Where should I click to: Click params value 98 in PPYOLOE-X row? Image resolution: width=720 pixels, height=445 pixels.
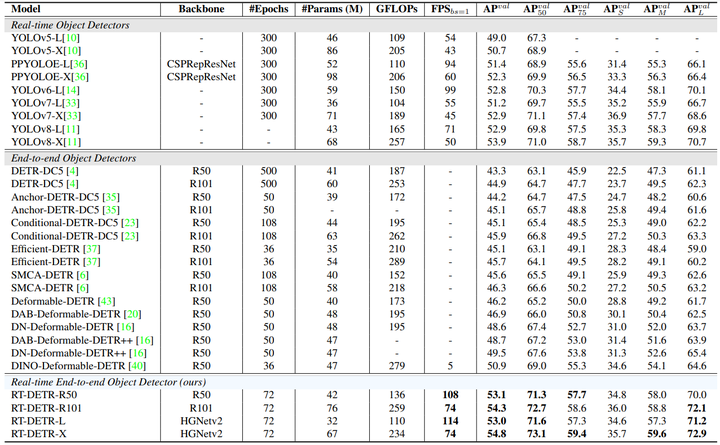point(332,77)
